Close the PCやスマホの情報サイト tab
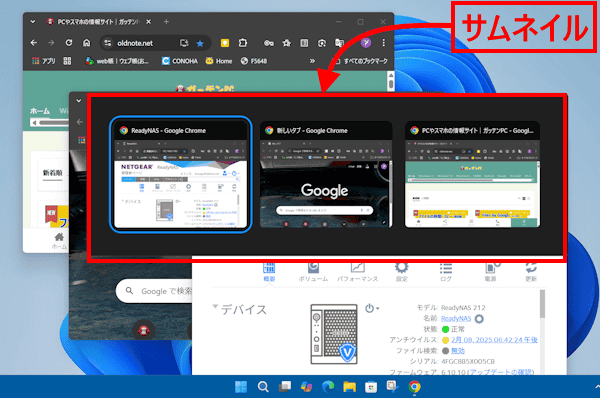 pyautogui.click(x=148, y=22)
